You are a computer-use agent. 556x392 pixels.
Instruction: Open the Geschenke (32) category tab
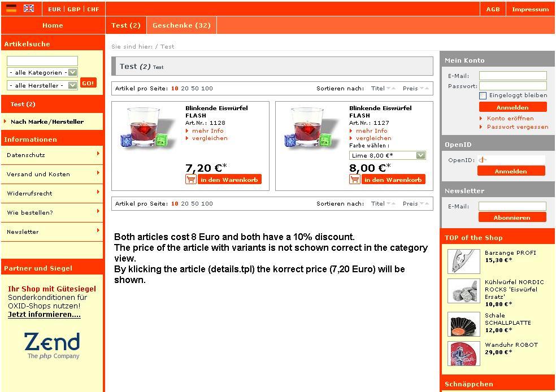[x=181, y=25]
